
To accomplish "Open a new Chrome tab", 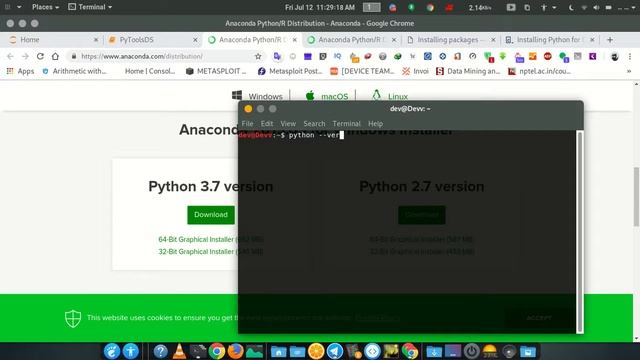I will [610, 40].
